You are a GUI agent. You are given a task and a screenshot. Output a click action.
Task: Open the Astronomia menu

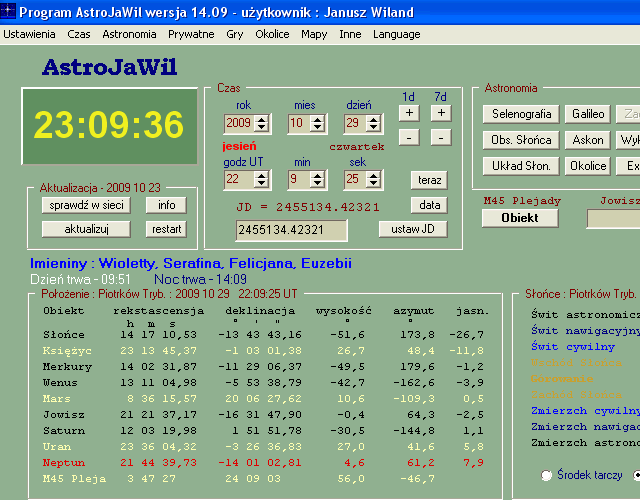click(x=129, y=34)
